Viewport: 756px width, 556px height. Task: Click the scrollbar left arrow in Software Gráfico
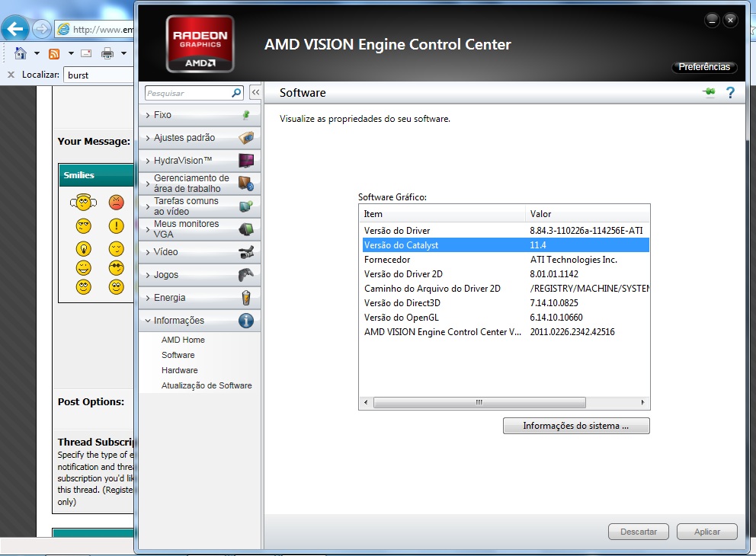click(x=366, y=402)
